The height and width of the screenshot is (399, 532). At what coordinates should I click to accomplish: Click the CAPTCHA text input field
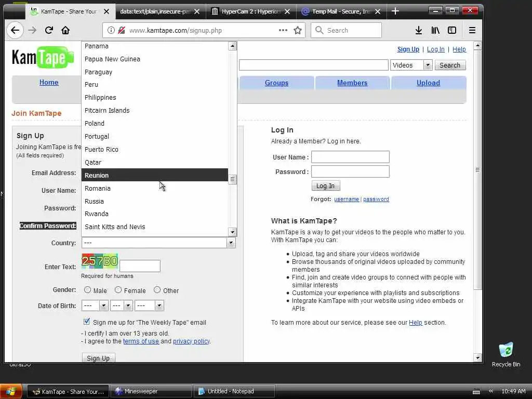tap(140, 266)
